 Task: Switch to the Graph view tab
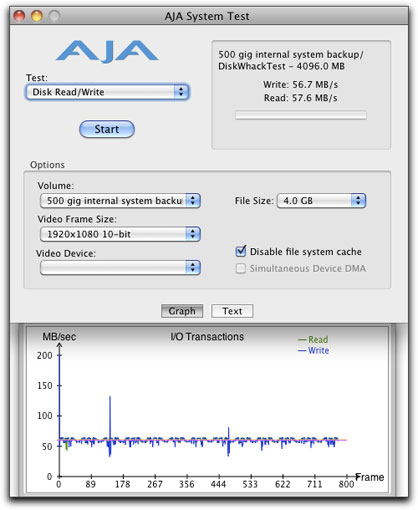[182, 311]
